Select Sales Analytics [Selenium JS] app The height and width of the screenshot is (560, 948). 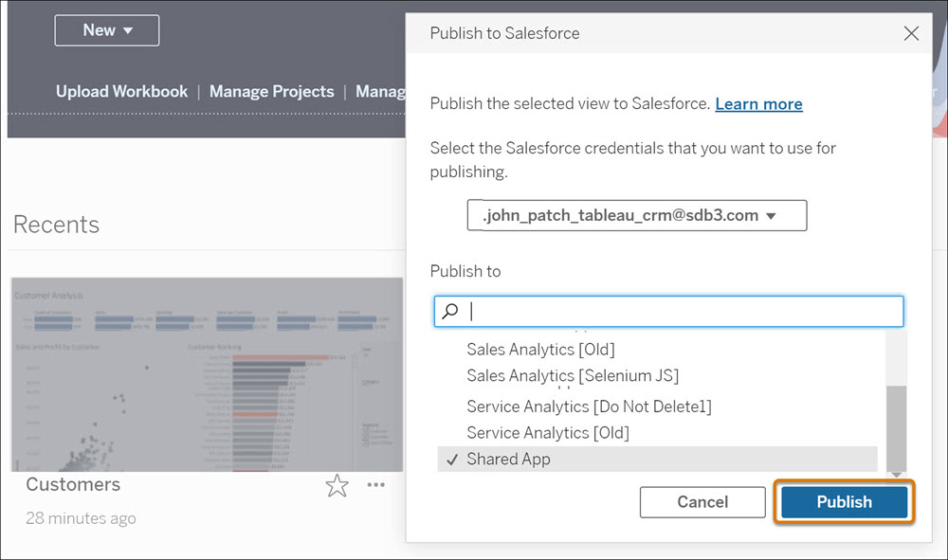pos(573,376)
